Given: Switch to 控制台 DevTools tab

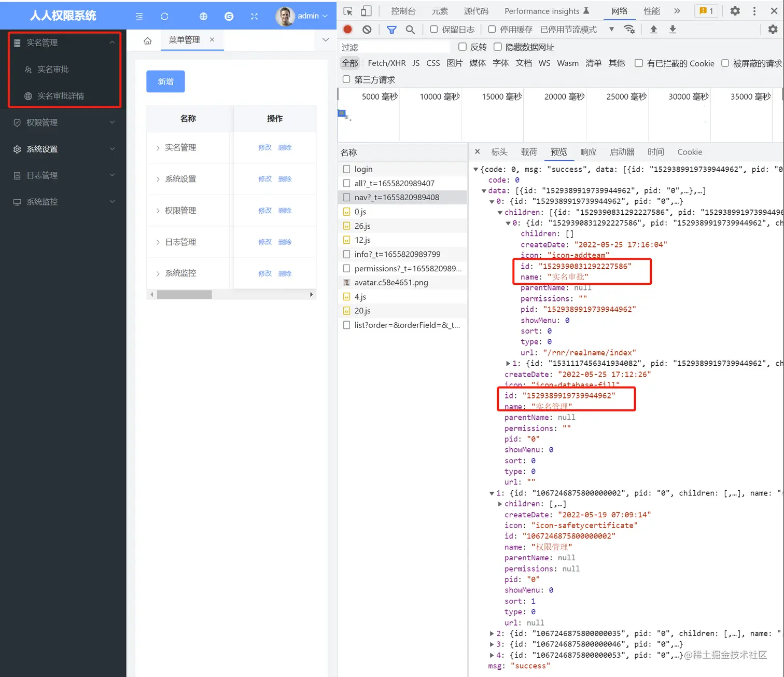Looking at the screenshot, I should pyautogui.click(x=403, y=11).
